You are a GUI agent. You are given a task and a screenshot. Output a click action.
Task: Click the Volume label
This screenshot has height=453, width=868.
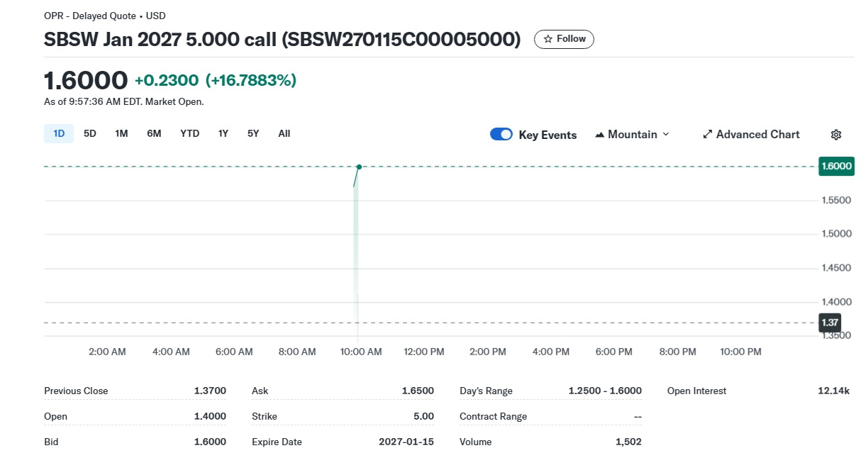pos(476,442)
